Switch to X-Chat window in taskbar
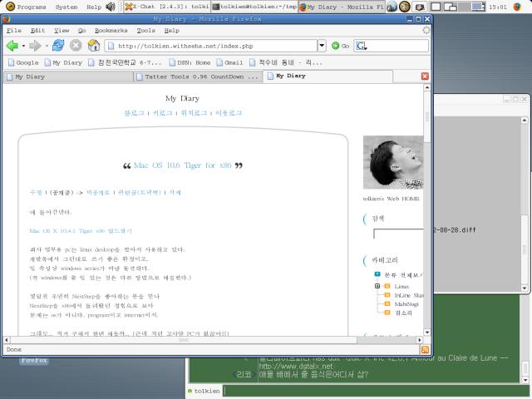The width and height of the screenshot is (532, 399). pyautogui.click(x=166, y=7)
